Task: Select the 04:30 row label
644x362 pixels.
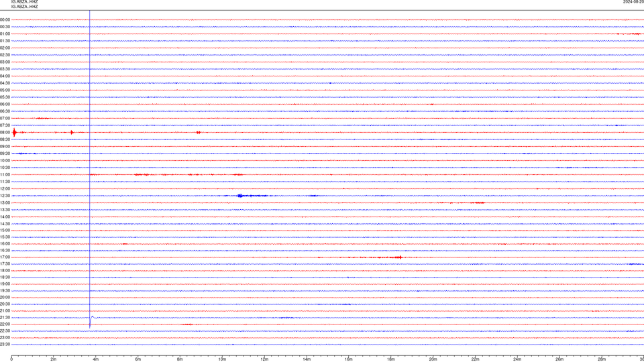Action: (5, 83)
